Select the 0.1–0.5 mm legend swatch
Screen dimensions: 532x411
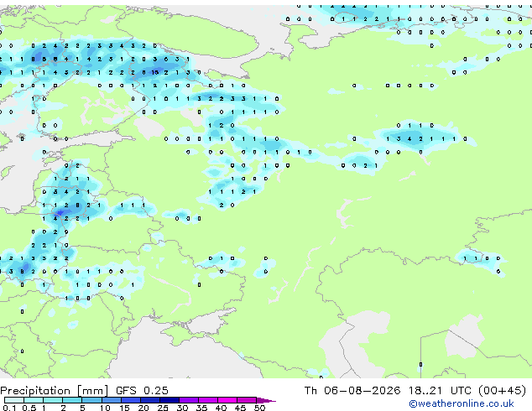[14, 400]
